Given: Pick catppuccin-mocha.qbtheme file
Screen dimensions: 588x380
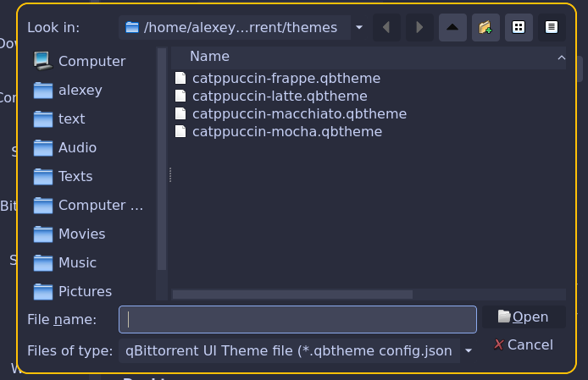Looking at the screenshot, I should (286, 131).
